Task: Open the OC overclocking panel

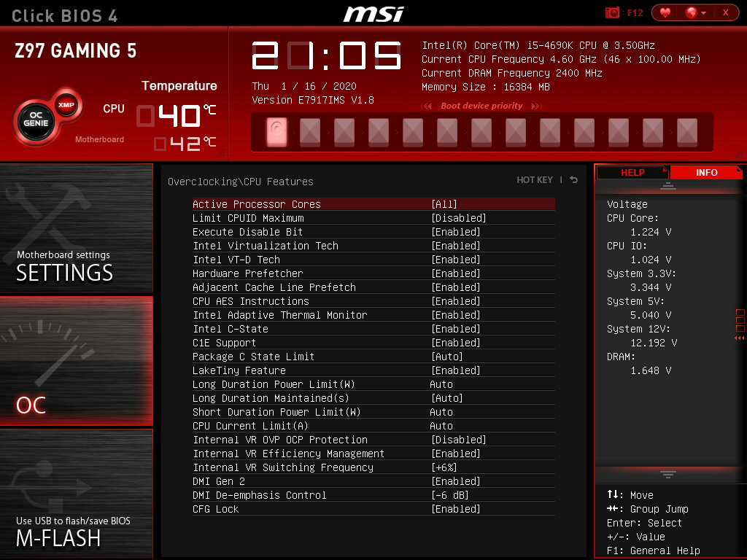Action: [76, 361]
